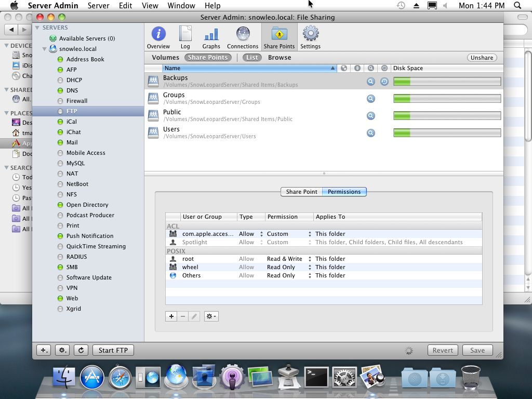
Task: Open the server action gear menu
Action: [x=62, y=350]
